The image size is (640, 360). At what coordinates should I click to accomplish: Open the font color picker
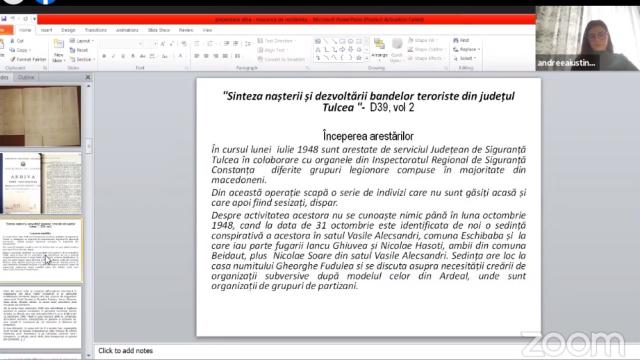click(181, 56)
